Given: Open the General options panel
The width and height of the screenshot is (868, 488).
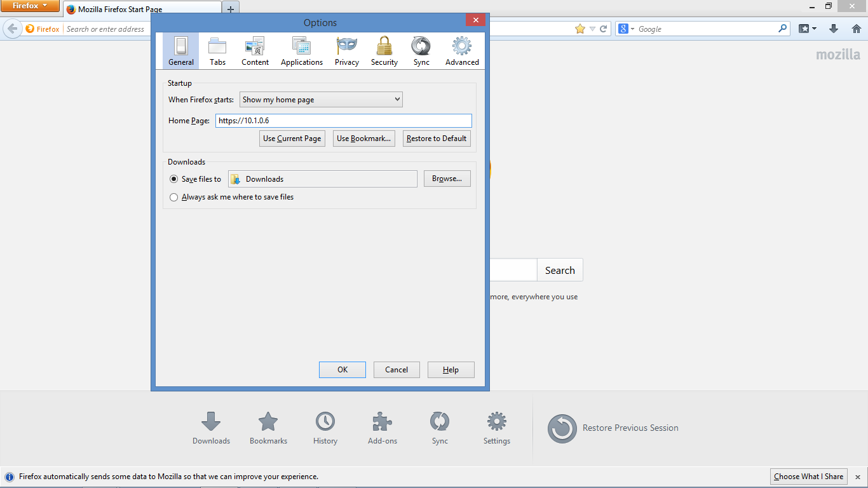Looking at the screenshot, I should [181, 51].
